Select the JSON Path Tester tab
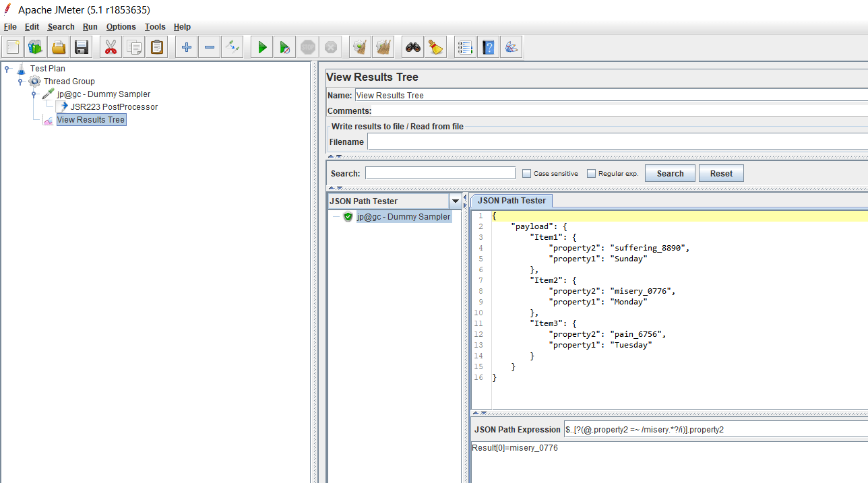The image size is (868, 483). [511, 201]
